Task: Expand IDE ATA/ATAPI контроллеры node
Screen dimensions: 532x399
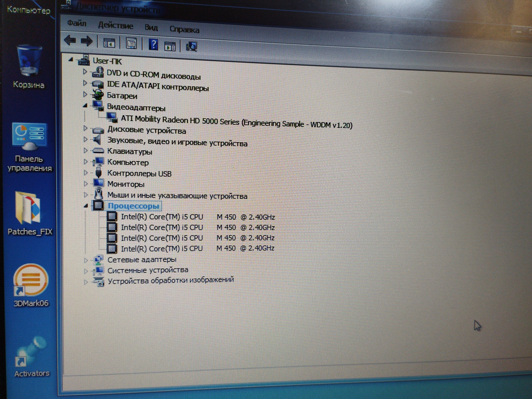Action: tap(85, 83)
